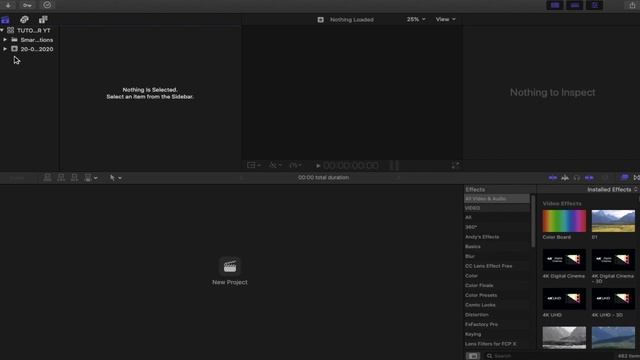
Task: Open the Installed Effects dropdown
Action: click(x=612, y=189)
